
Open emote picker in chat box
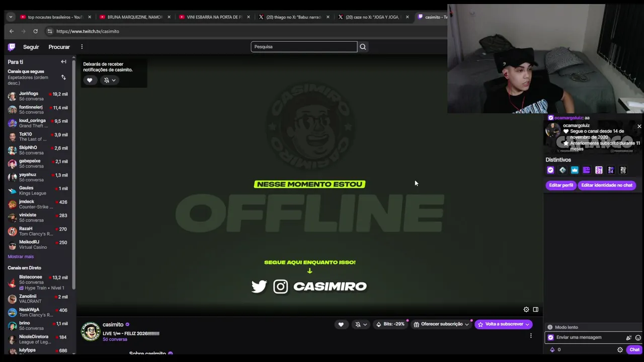tap(638, 338)
